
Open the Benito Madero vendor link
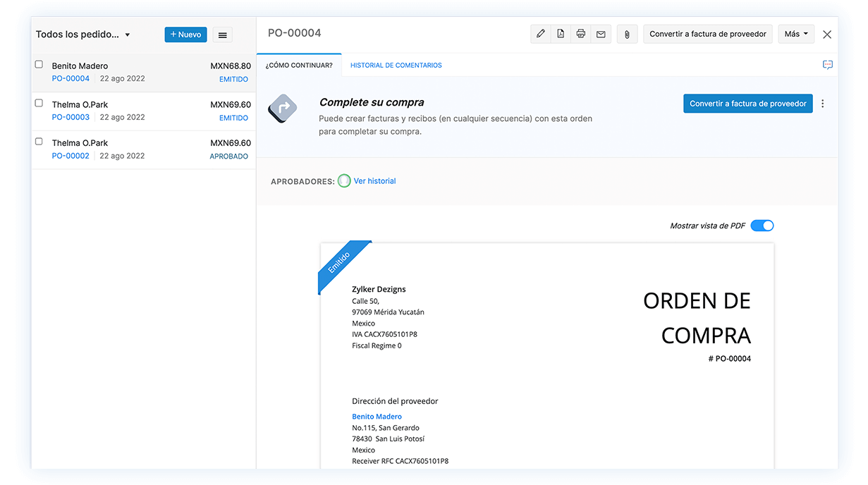[x=377, y=416]
